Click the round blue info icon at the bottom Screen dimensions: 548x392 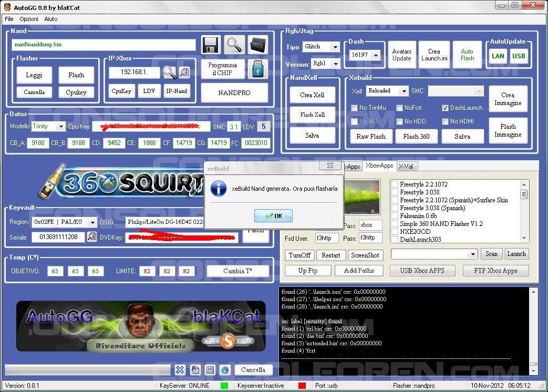[x=225, y=369]
